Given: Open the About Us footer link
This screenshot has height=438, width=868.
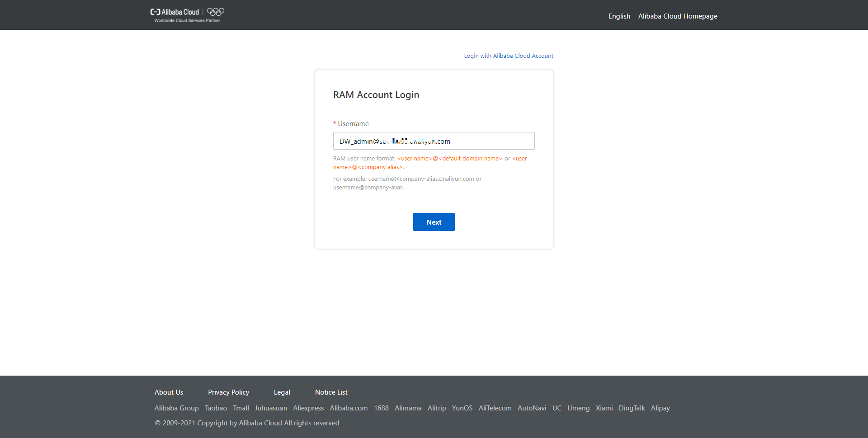Looking at the screenshot, I should coord(169,392).
